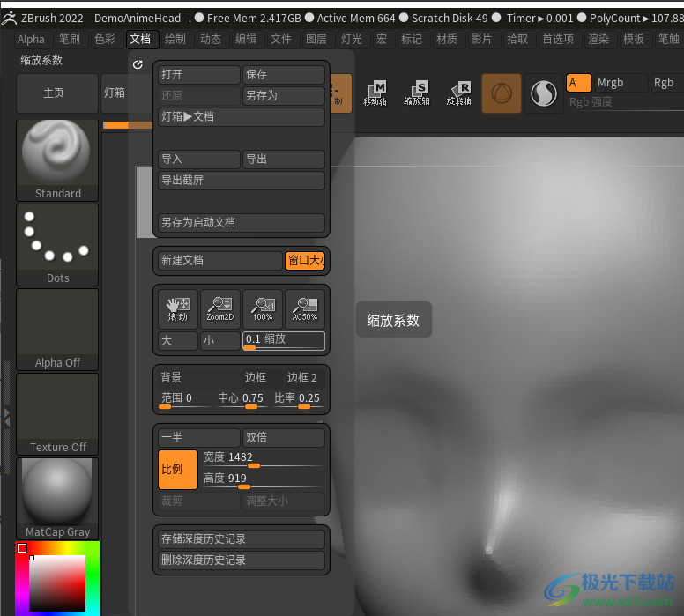
Task: Click the red main color swatch corner
Action: click(x=22, y=548)
